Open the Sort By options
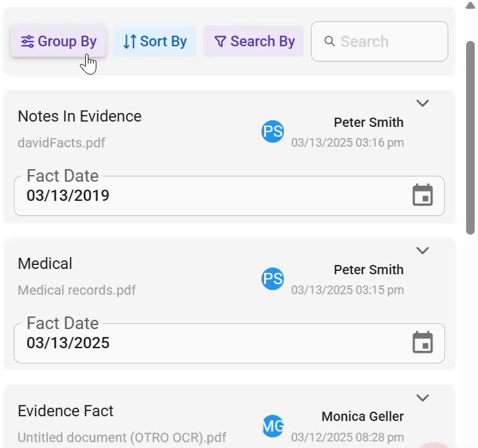 click(155, 41)
